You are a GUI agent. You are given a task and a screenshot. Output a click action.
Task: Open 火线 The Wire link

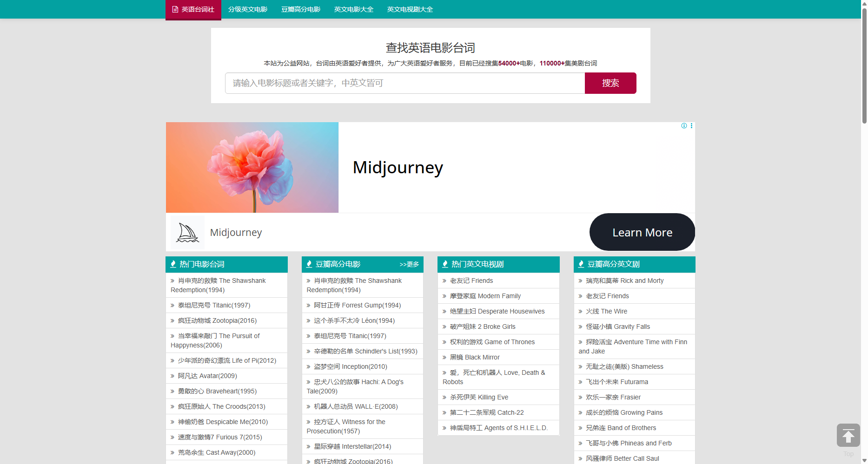click(x=606, y=311)
